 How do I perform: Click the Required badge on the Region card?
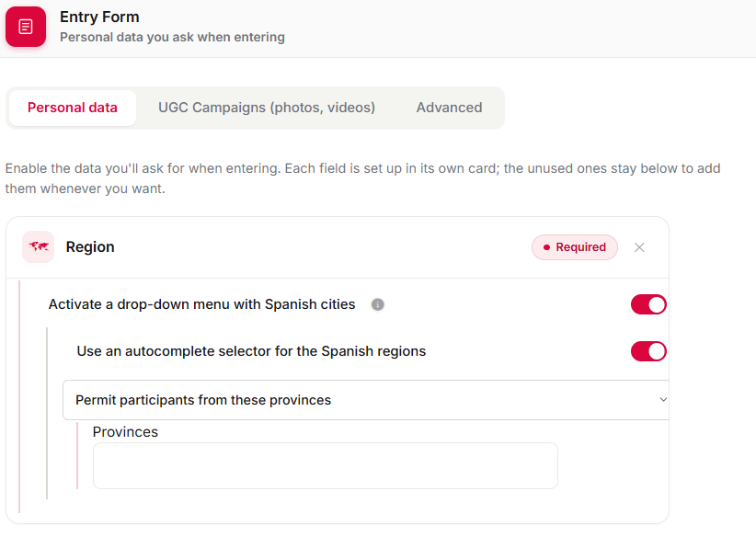tap(575, 247)
